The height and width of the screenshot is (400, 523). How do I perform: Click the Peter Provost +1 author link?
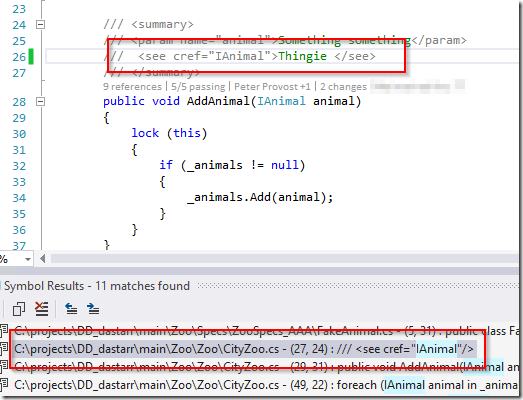[272, 87]
